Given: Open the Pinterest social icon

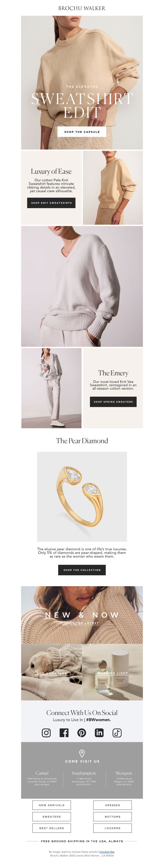Looking at the screenshot, I should (82, 733).
